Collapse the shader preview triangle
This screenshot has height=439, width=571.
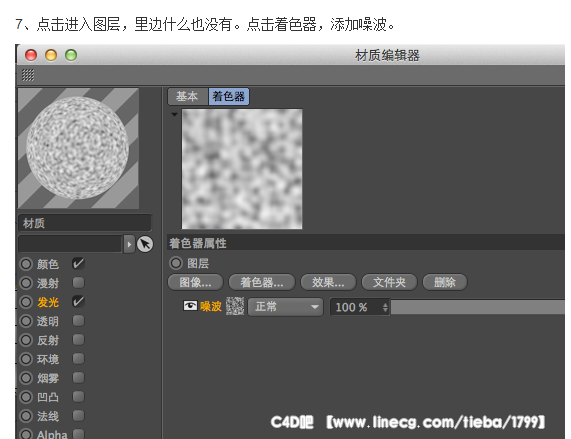174,114
